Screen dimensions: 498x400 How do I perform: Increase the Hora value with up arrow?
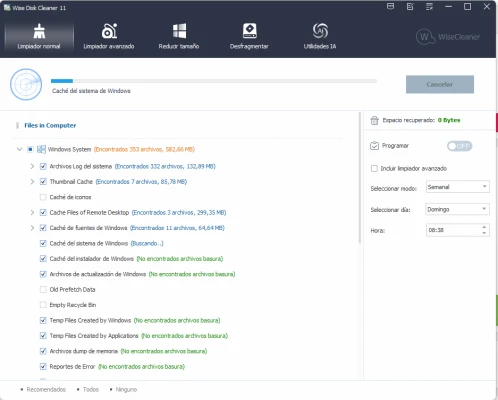484,227
